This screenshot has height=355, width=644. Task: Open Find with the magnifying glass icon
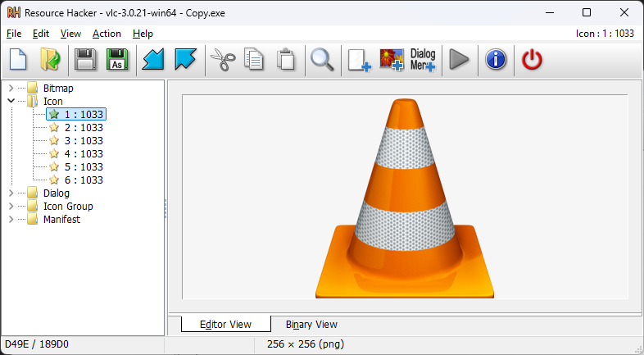tap(323, 60)
